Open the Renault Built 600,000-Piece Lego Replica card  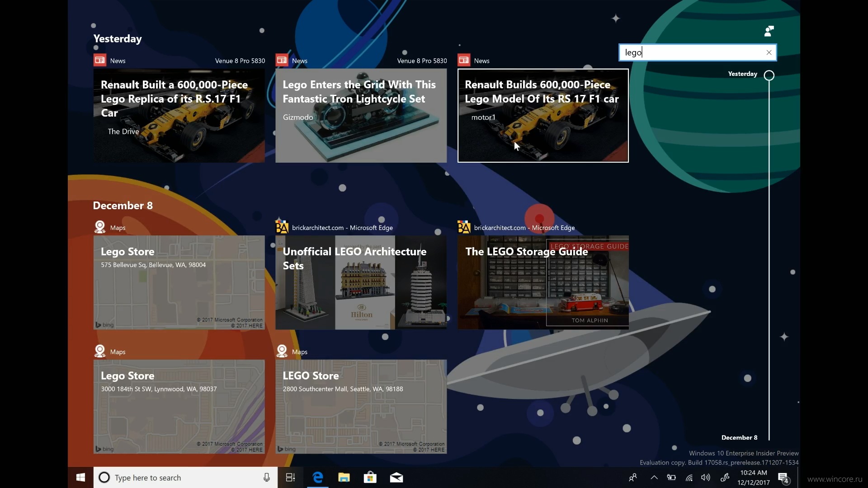[179, 115]
